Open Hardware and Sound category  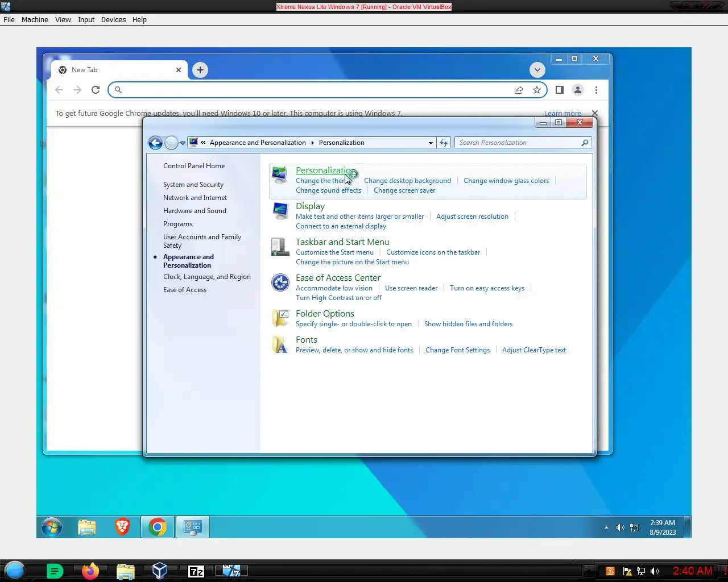[195, 211]
